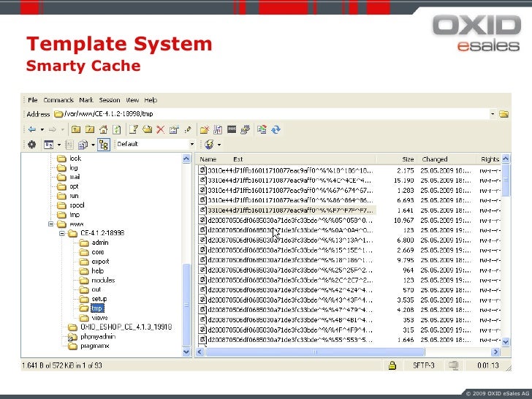Click the open folder icon beside address bar
This screenshot has height=399, width=532.
click(503, 114)
